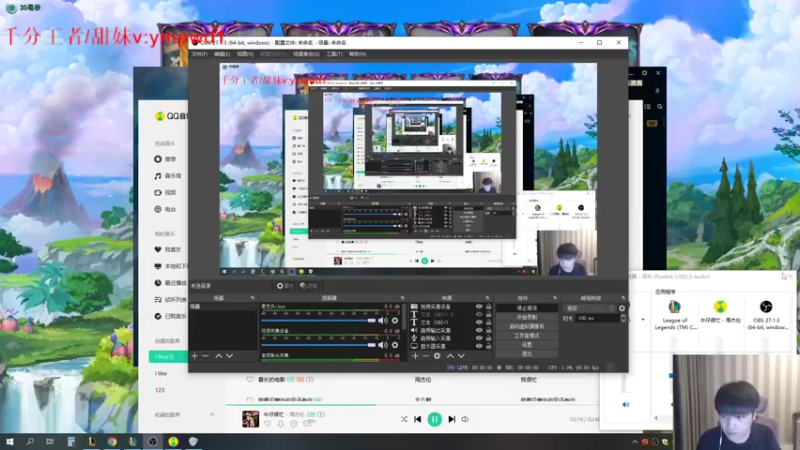
Task: Click the 退出 button in OBS controls
Action: 527,353
